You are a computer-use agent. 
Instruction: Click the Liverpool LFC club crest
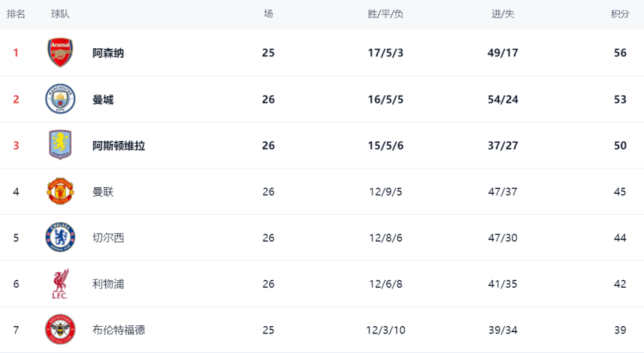coord(60,284)
